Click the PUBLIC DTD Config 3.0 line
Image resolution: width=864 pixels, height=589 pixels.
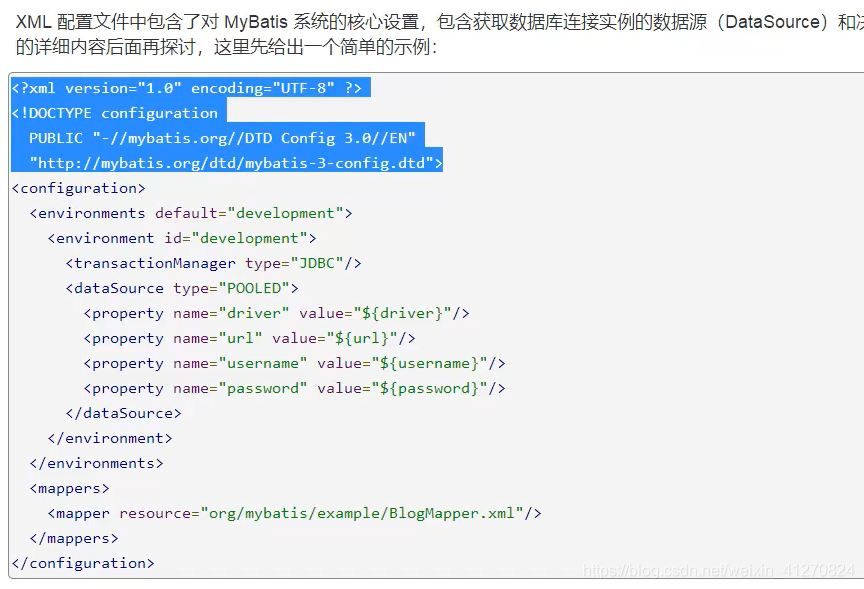click(222, 138)
